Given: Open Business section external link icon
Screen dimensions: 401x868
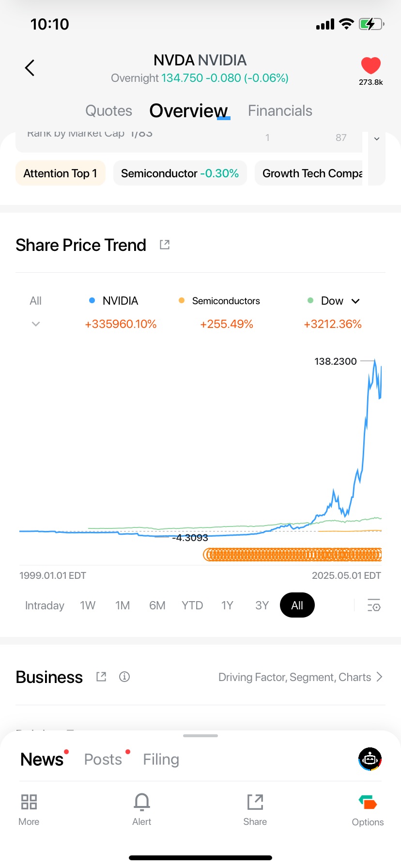Looking at the screenshot, I should (101, 677).
